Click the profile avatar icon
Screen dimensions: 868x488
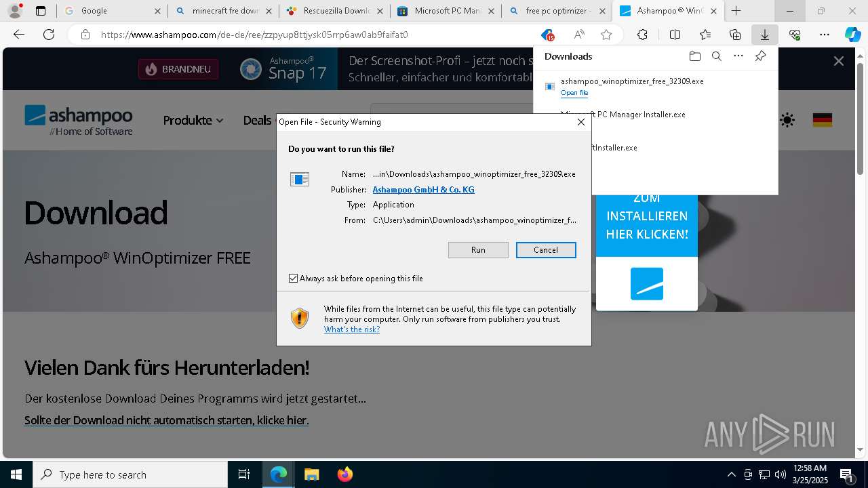[x=15, y=11]
